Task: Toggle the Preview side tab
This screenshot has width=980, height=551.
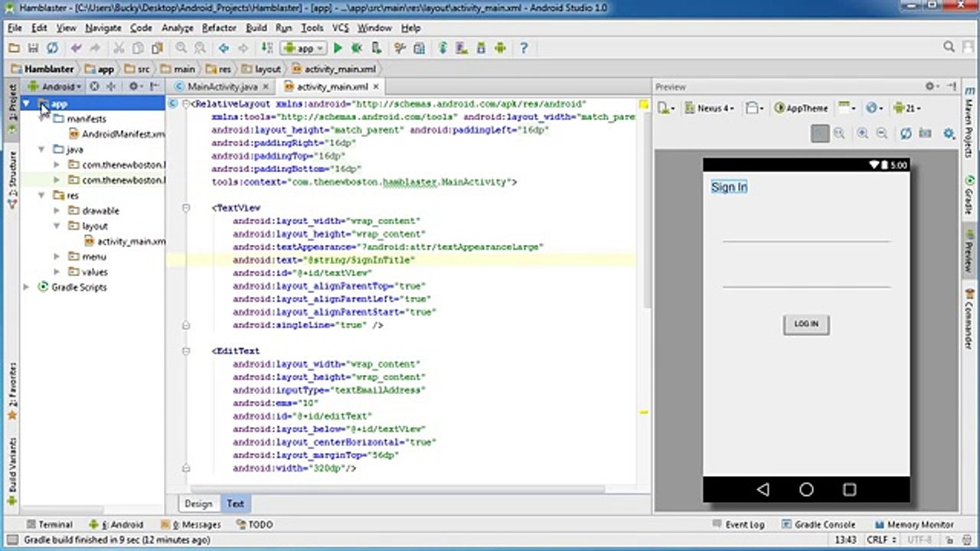Action: tap(969, 250)
